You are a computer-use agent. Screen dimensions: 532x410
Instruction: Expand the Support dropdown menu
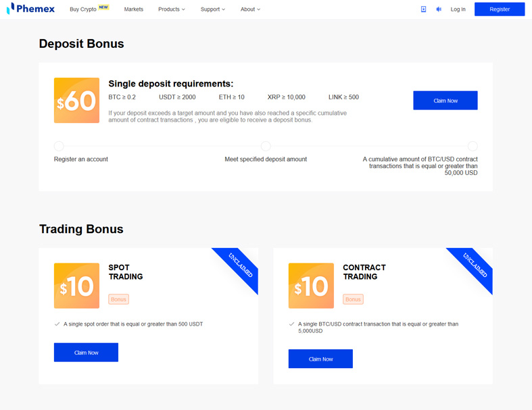(213, 9)
